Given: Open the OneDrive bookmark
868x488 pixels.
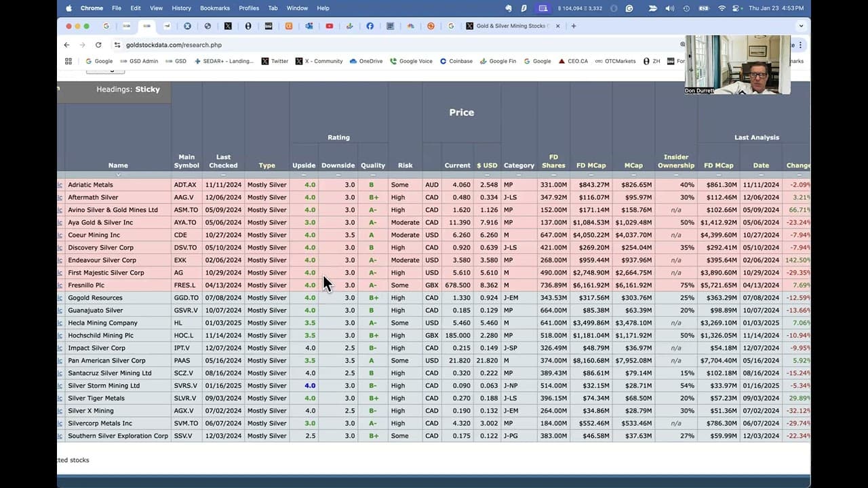Looking at the screenshot, I should 366,61.
